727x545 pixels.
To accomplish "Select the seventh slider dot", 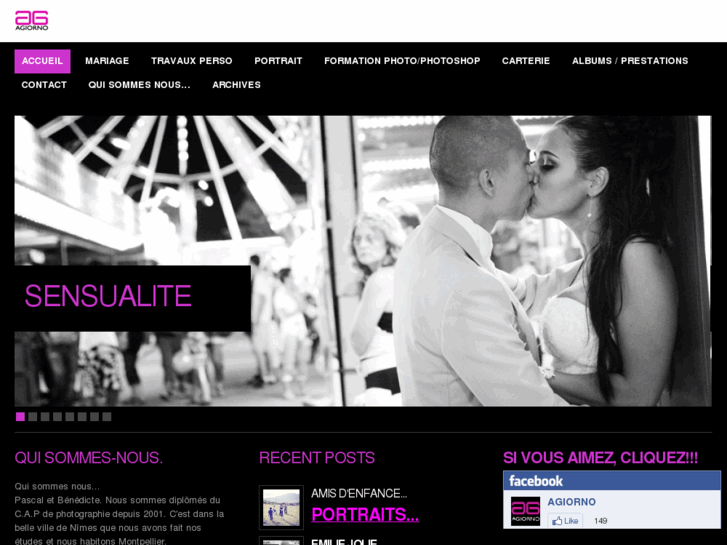I will (x=95, y=417).
